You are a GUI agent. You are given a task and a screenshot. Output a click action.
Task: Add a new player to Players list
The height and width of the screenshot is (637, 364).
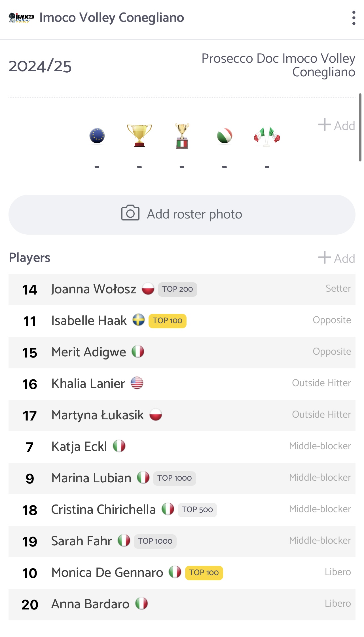[x=337, y=258]
